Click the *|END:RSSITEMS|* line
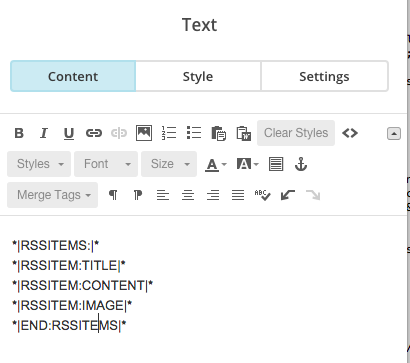This screenshot has width=410, height=363. pyautogui.click(x=69, y=325)
